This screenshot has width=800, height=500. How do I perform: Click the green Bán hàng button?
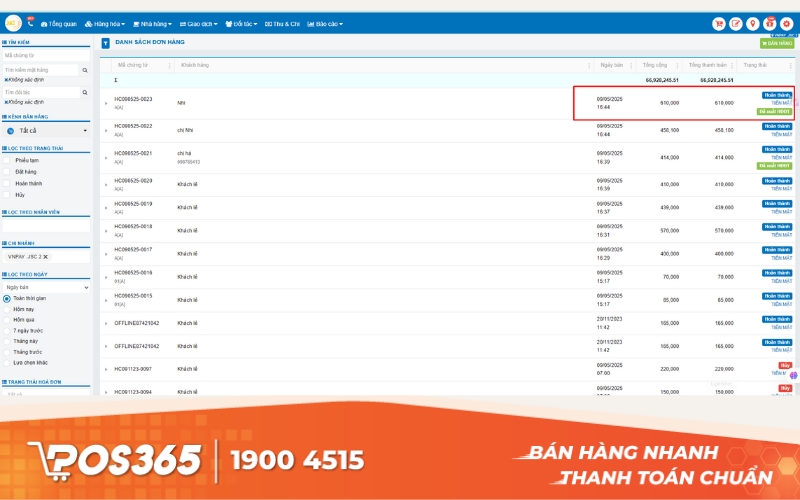click(777, 43)
